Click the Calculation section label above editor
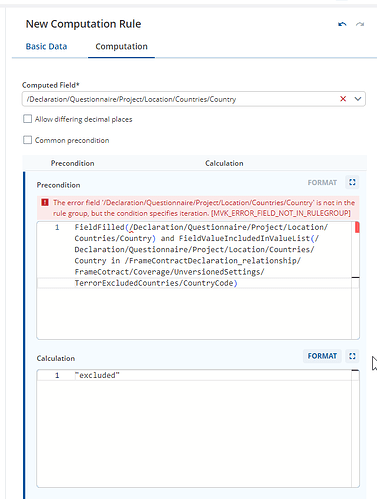This screenshot has height=499, width=377. (x=56, y=358)
